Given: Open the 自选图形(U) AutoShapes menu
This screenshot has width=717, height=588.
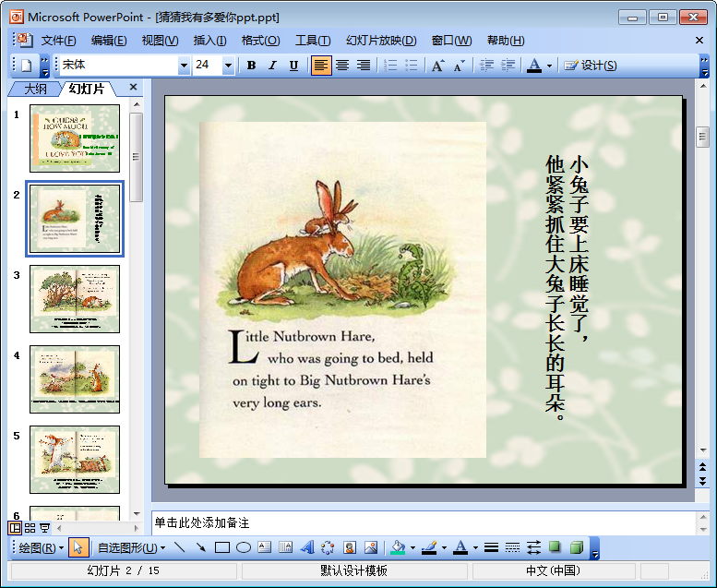Looking at the screenshot, I should point(131,547).
